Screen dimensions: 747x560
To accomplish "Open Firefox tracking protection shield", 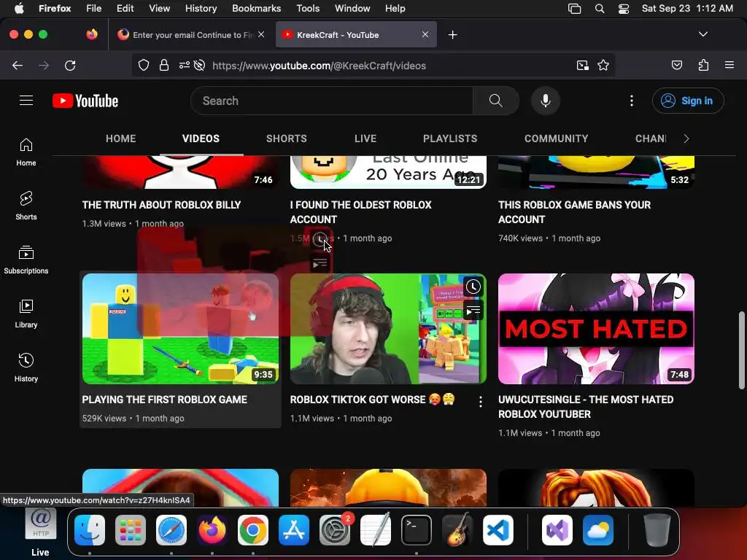I will (x=144, y=65).
